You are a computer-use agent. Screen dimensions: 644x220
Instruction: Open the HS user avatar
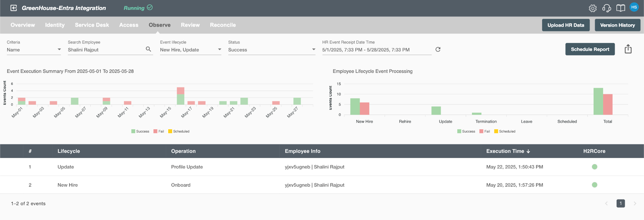(x=634, y=7)
